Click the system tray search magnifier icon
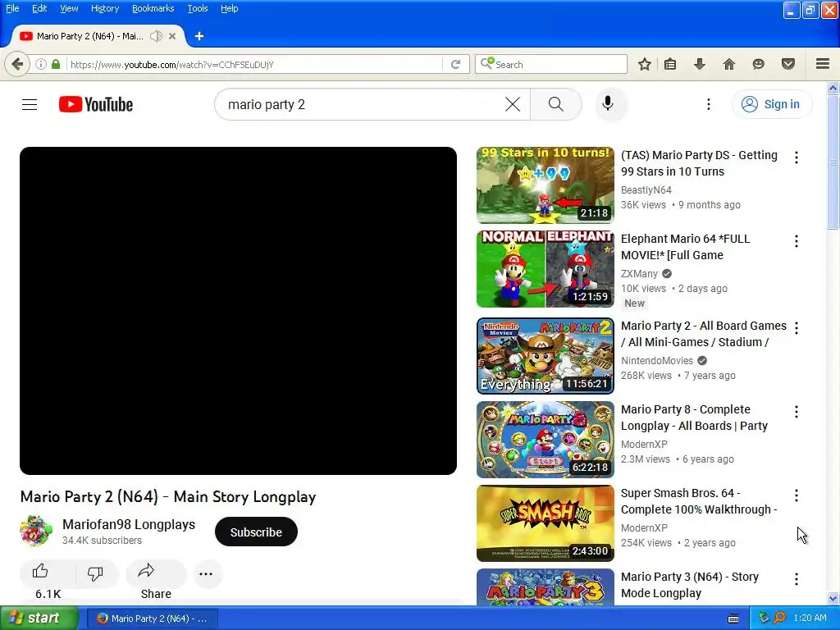Screen dimensions: 840x630 [779, 618]
